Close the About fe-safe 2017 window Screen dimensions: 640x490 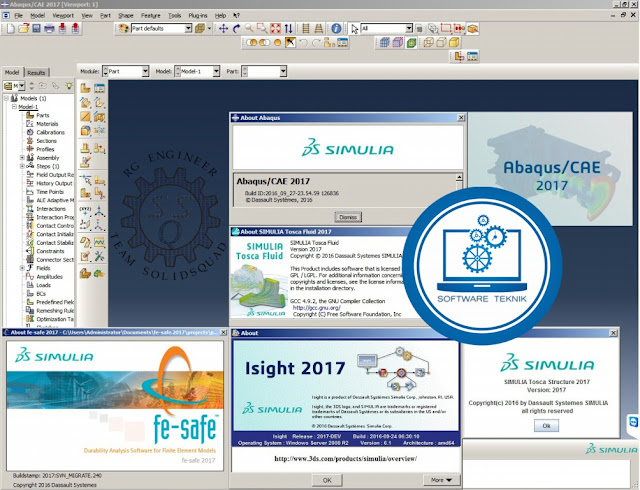(223, 332)
